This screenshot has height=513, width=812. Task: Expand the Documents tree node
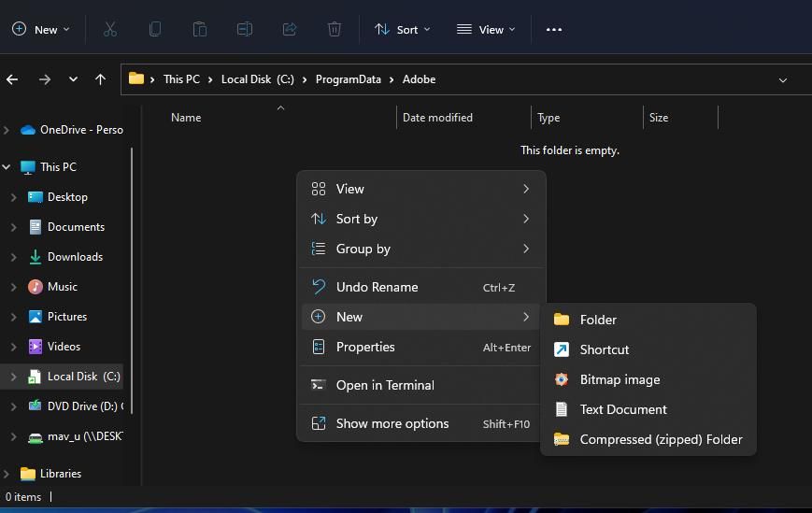pyautogui.click(x=13, y=227)
